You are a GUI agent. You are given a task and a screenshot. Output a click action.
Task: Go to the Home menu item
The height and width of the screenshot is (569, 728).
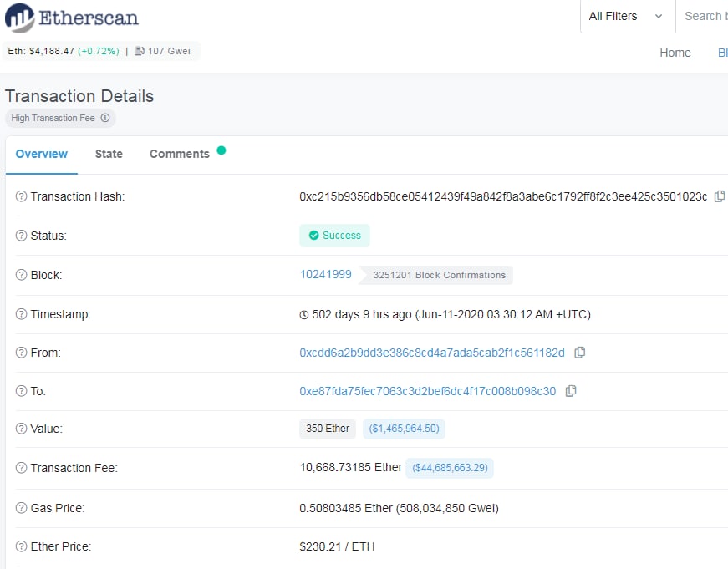[x=675, y=53]
